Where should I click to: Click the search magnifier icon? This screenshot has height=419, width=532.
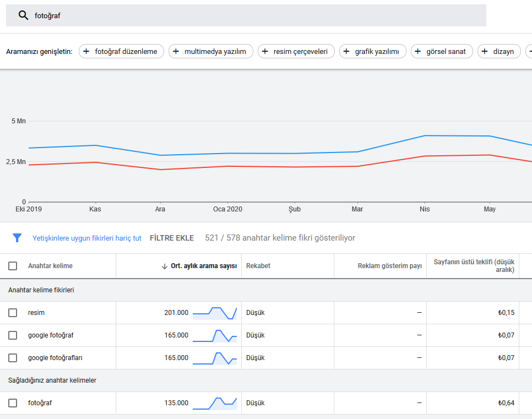tap(23, 15)
